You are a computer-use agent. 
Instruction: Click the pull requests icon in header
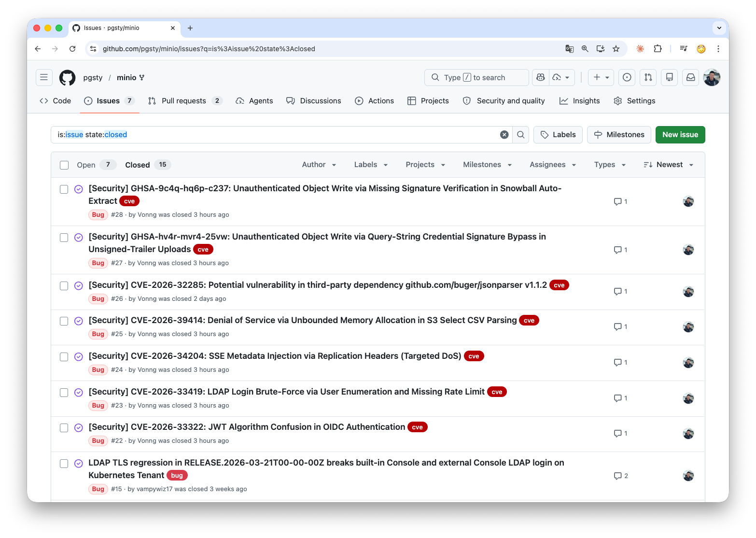[x=648, y=77]
